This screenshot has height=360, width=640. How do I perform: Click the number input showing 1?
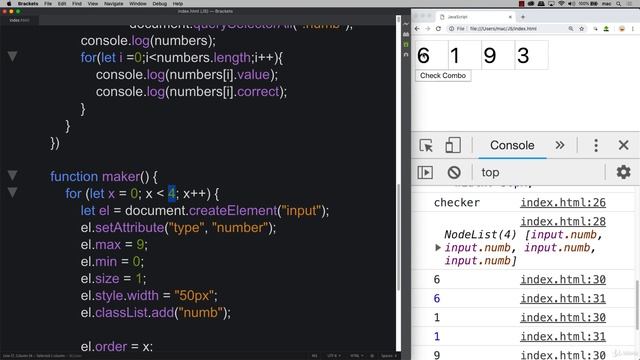point(465,55)
